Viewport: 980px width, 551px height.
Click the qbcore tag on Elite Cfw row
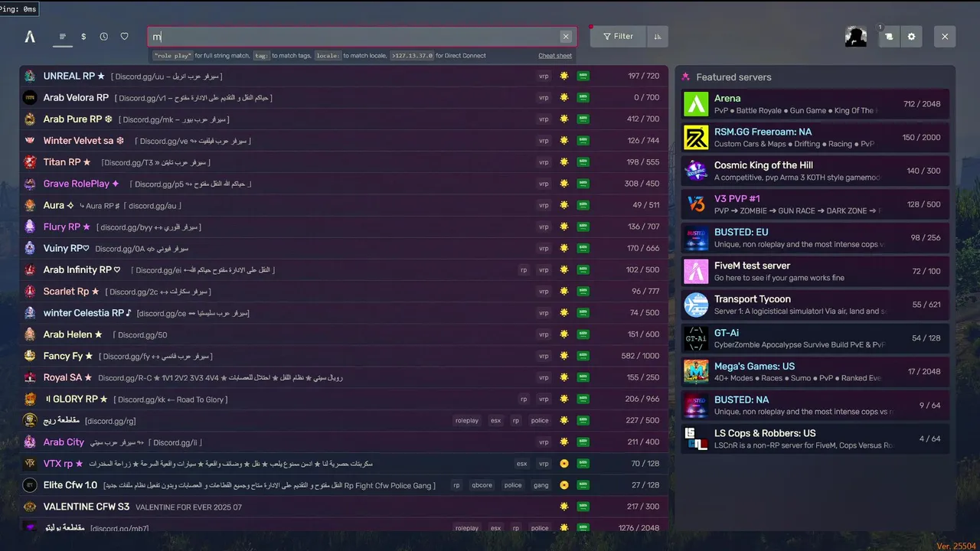point(482,484)
